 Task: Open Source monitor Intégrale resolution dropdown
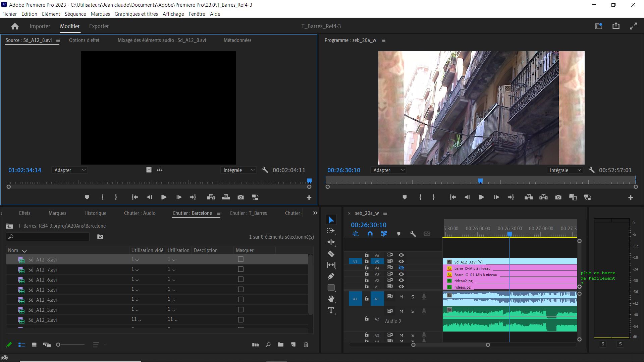pos(239,170)
